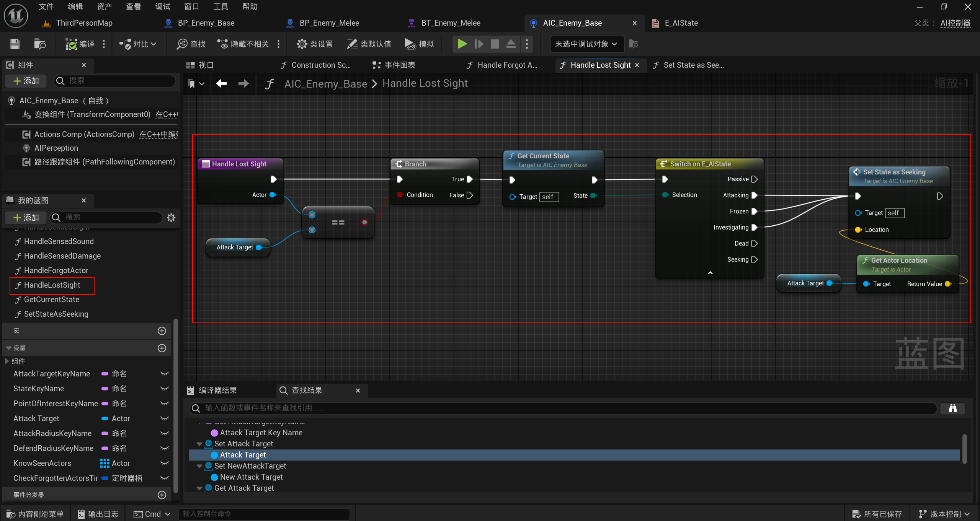Click My Blueprint settings gear icon
Image resolution: width=980 pixels, height=521 pixels.
tap(171, 218)
